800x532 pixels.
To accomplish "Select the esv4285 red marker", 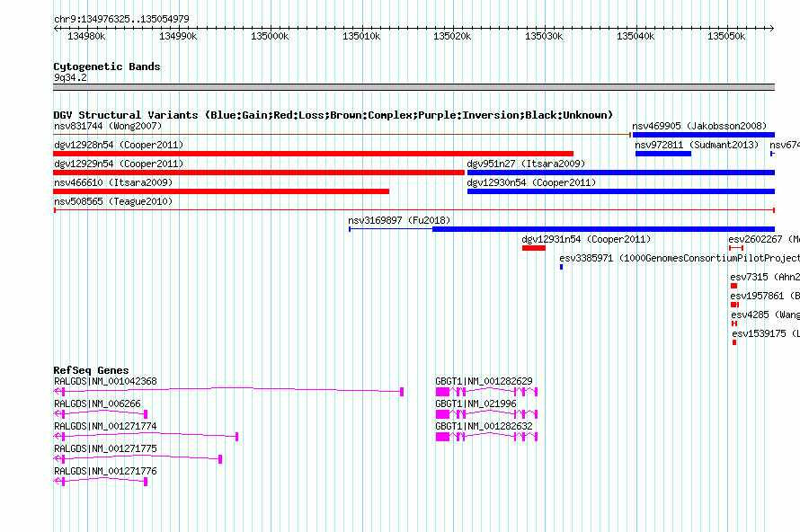I will click(x=734, y=324).
